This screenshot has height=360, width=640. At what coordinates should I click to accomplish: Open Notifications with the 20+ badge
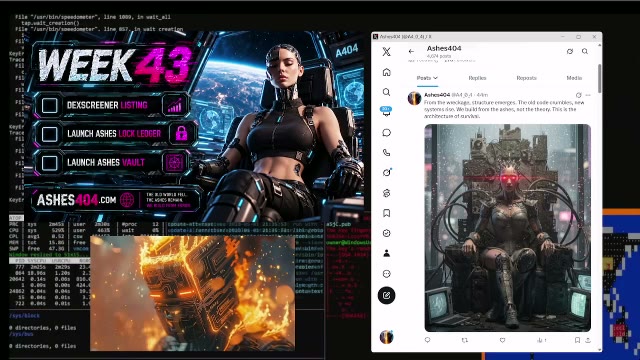point(386,111)
